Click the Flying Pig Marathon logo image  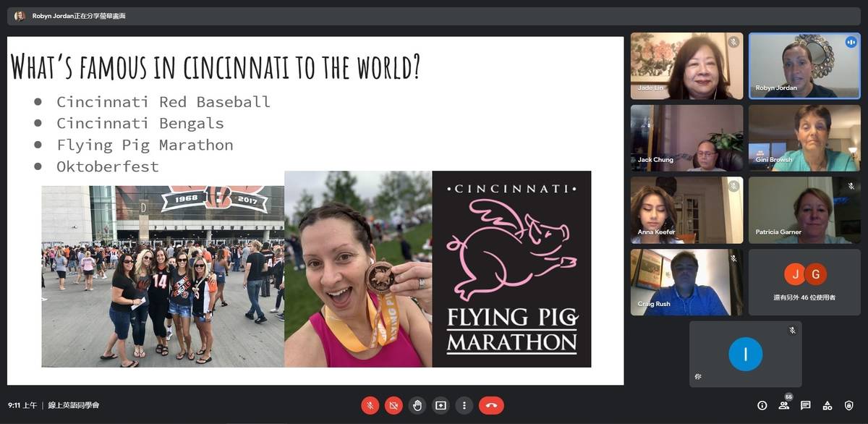(x=511, y=269)
